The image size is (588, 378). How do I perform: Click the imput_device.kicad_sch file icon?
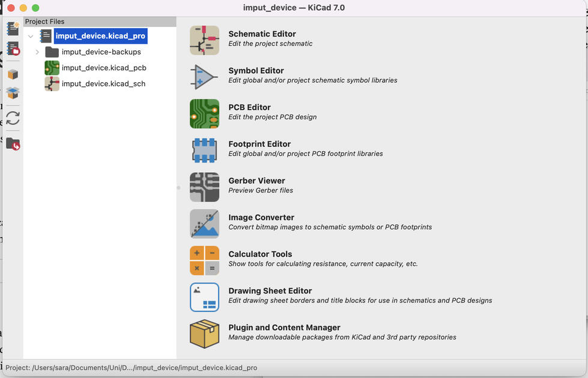52,83
